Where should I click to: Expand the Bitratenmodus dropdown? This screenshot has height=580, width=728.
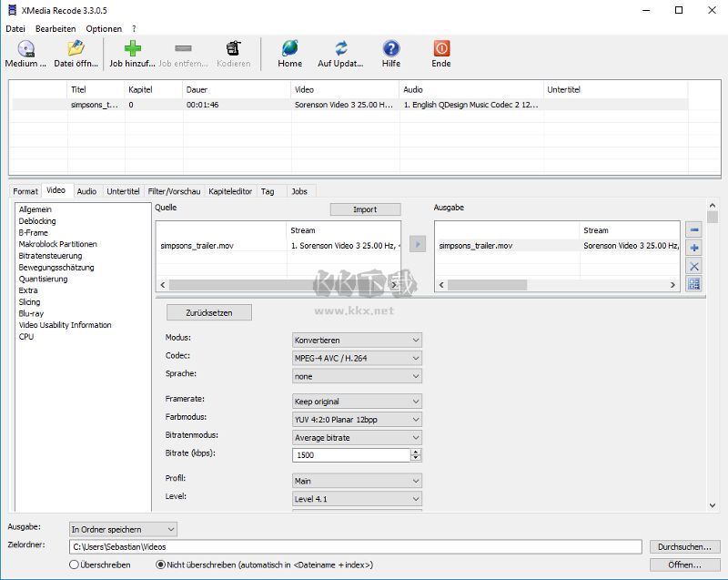[x=357, y=437]
